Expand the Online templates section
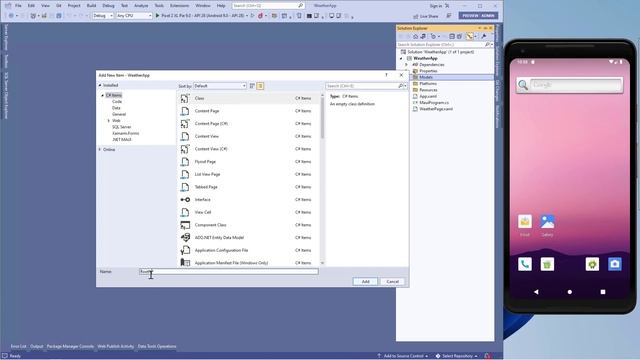This screenshot has height=360, width=640. [100, 149]
